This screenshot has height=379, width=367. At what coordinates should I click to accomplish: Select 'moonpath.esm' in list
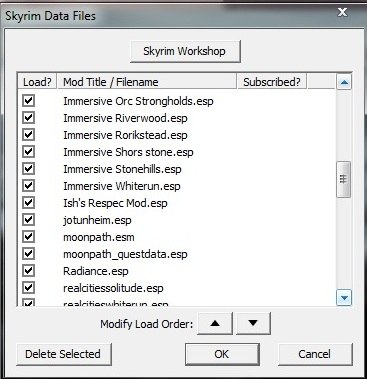99,237
